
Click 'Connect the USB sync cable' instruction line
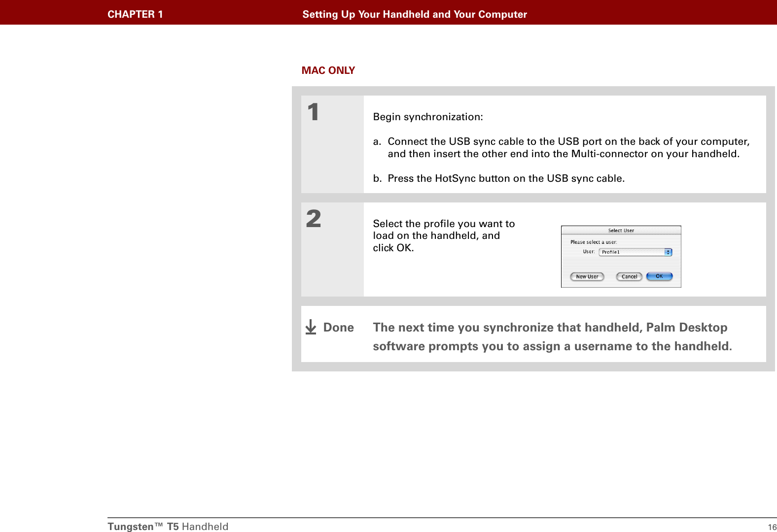pyautogui.click(x=561, y=147)
